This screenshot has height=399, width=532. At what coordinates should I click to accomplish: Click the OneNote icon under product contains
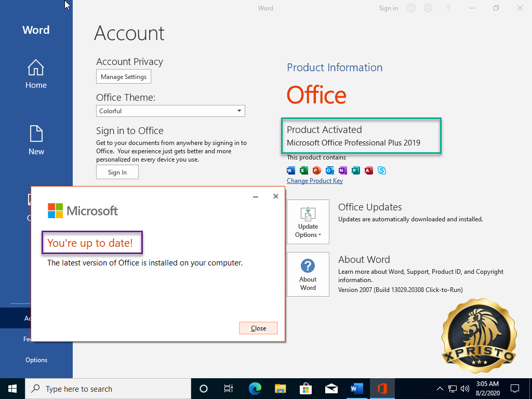343,170
